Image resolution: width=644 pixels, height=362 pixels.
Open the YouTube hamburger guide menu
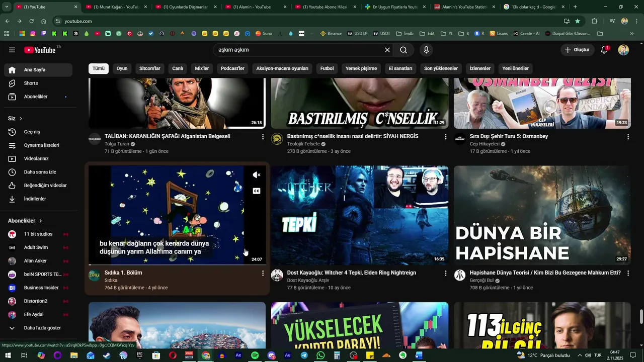pos(12,50)
